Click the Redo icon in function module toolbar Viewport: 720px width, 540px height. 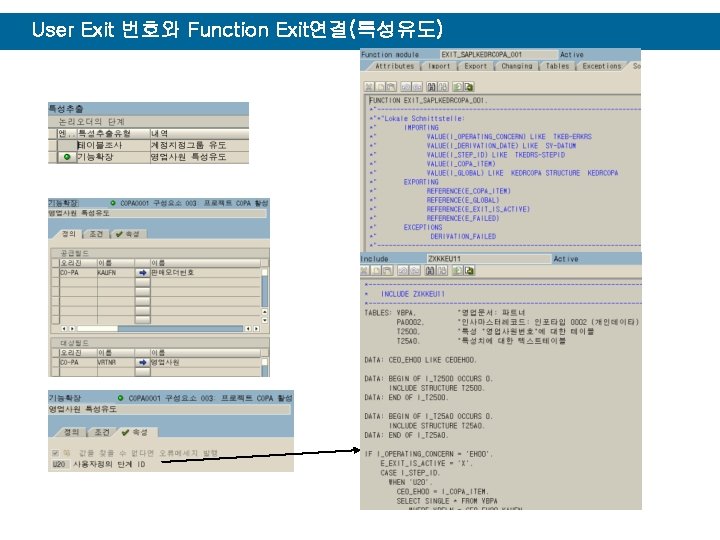coord(417,86)
